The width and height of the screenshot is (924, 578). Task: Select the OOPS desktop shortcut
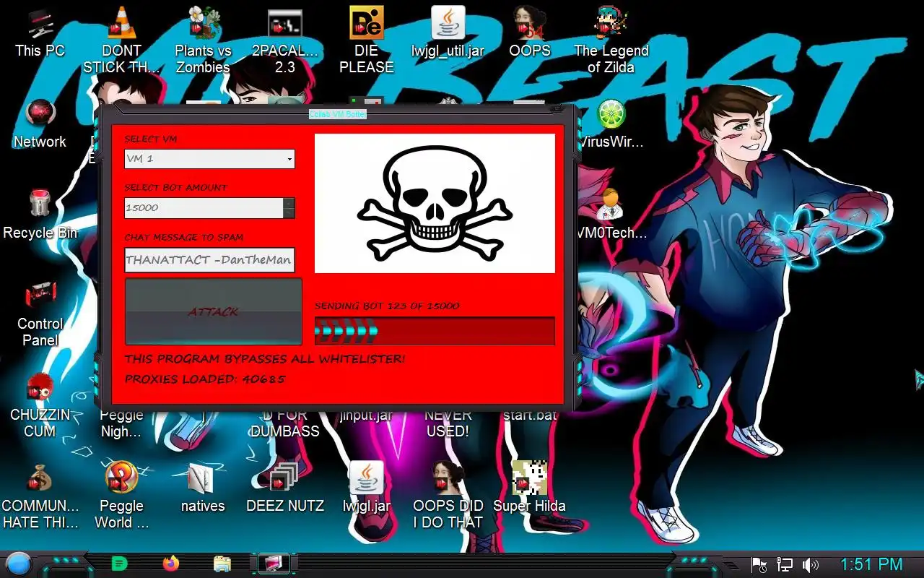529,31
